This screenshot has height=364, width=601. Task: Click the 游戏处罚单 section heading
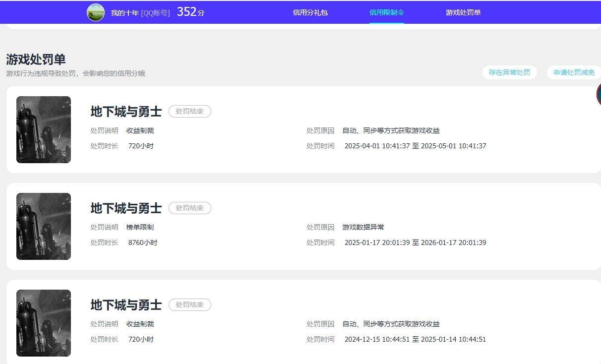pos(36,60)
